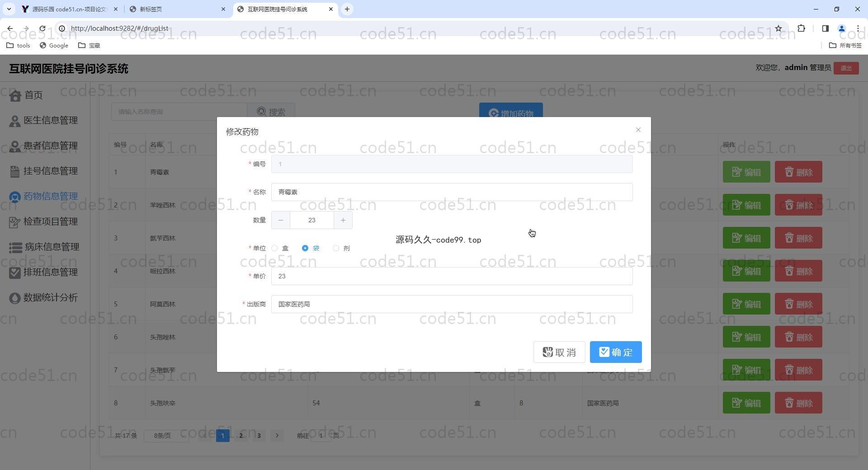Viewport: 868px width, 470px height.
Task: Click 删除 for row 1 青霉素
Action: (x=798, y=172)
